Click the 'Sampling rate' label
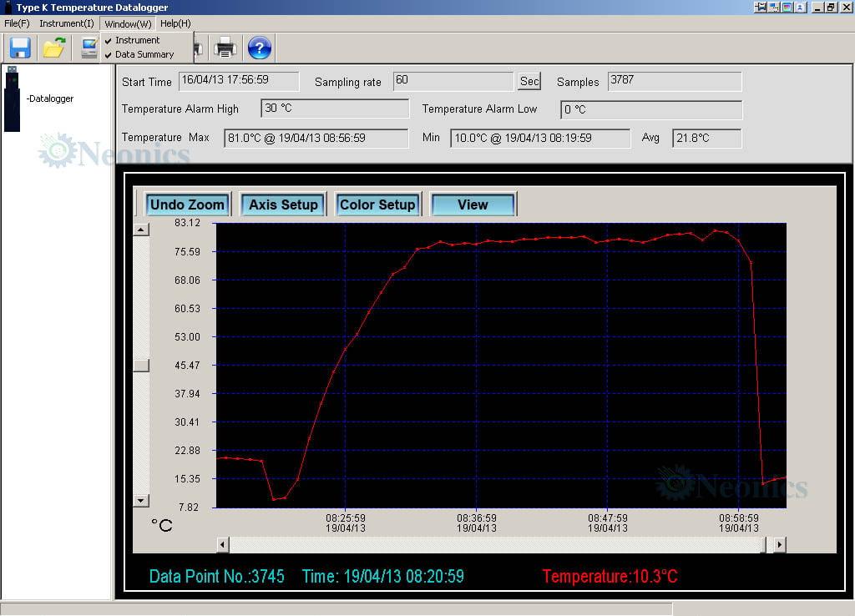This screenshot has height=616, width=855. tap(348, 82)
